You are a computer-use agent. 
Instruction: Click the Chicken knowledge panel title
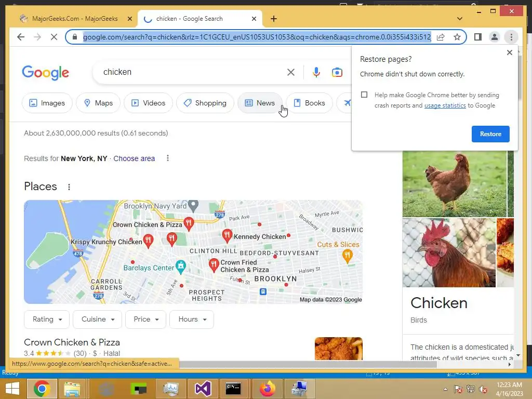click(x=438, y=303)
